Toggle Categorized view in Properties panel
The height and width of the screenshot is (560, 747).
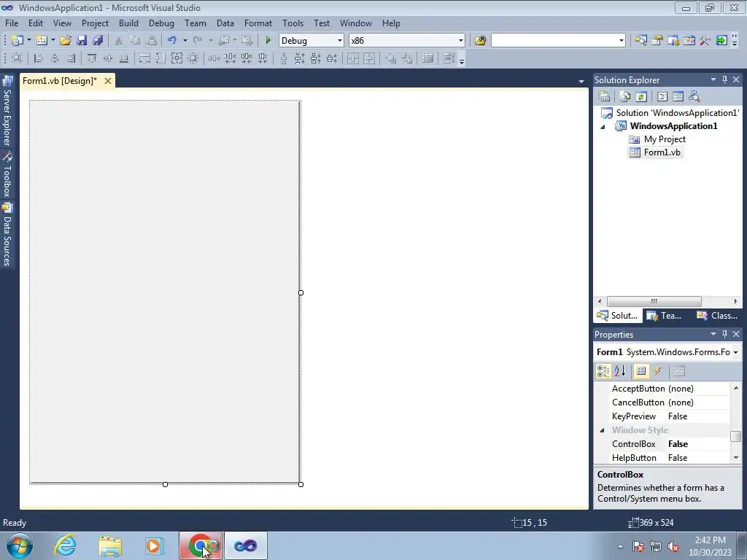click(603, 371)
